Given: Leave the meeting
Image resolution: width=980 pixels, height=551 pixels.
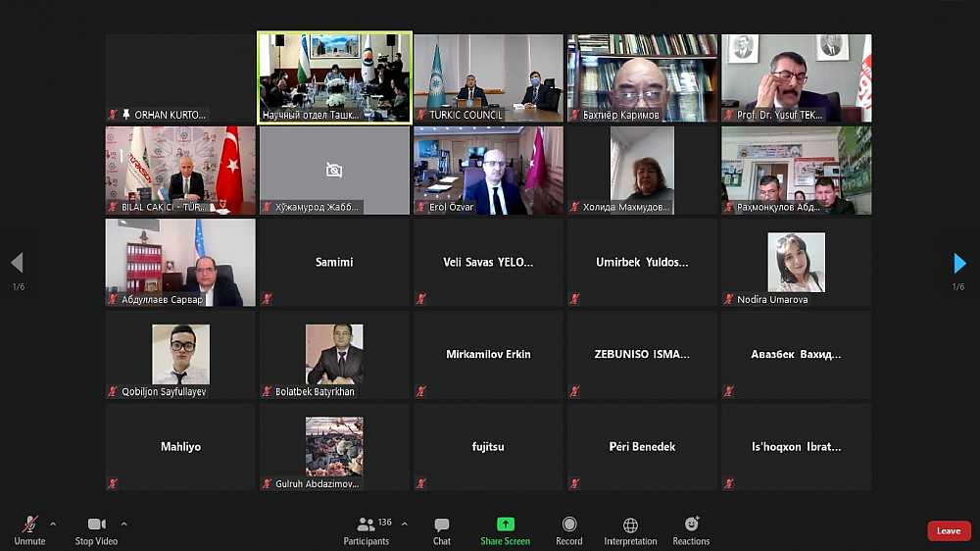Looking at the screenshot, I should (949, 530).
